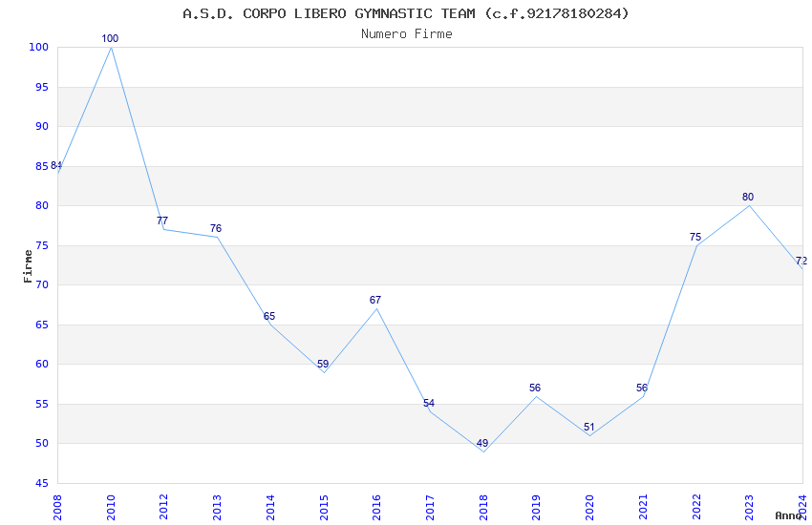Select the data label 56 for 2021
This screenshot has height=525, width=812.
pos(642,388)
